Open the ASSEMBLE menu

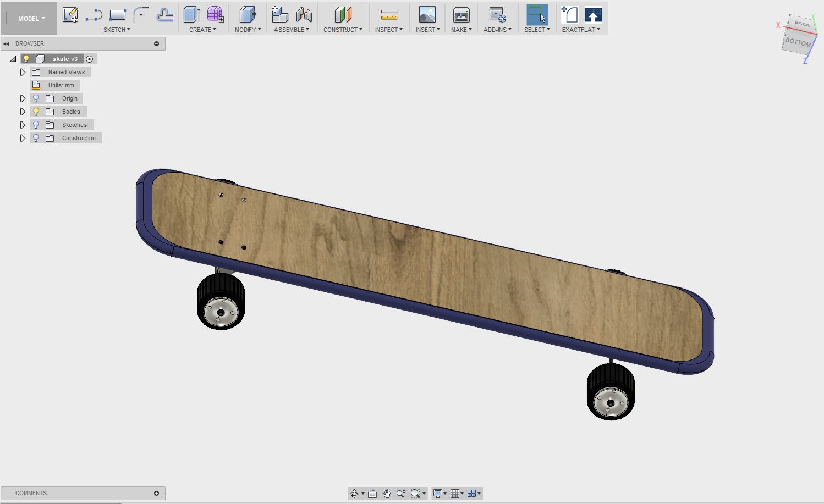292,30
